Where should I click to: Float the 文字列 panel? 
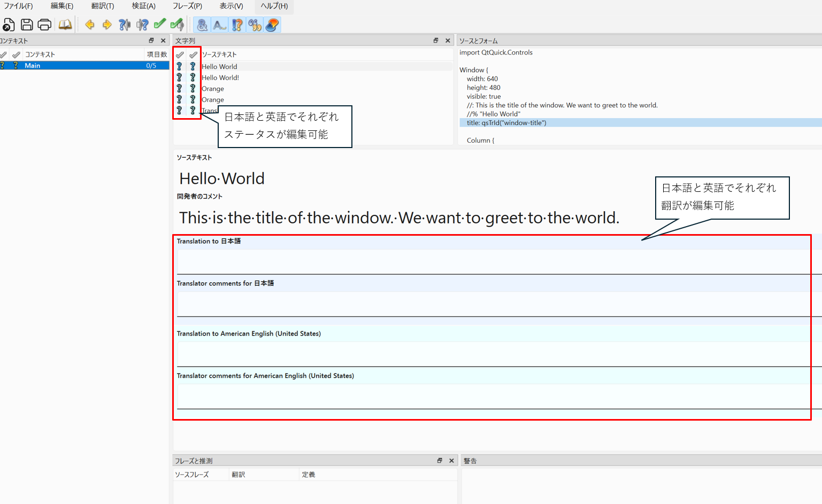(x=436, y=41)
